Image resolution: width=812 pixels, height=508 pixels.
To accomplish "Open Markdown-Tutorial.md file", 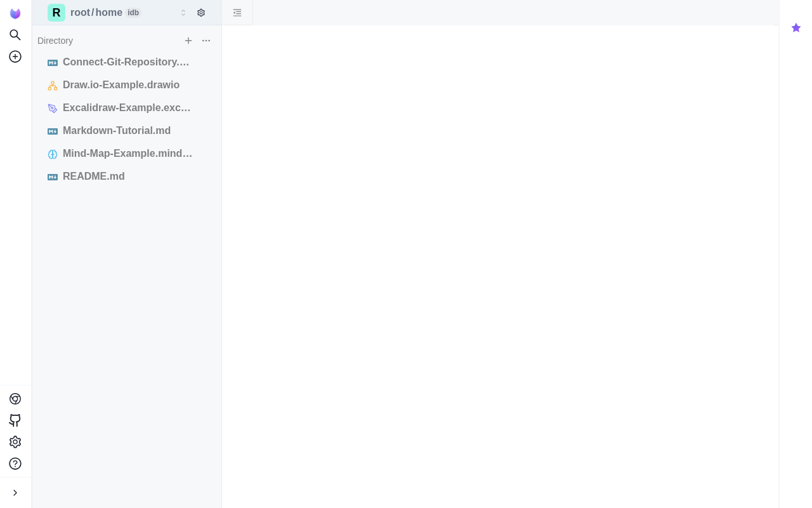I will tap(127, 131).
